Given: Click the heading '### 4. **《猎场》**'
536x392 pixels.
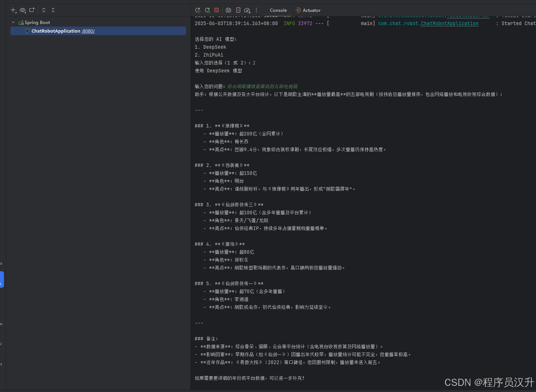Looking at the screenshot, I should click(220, 244).
